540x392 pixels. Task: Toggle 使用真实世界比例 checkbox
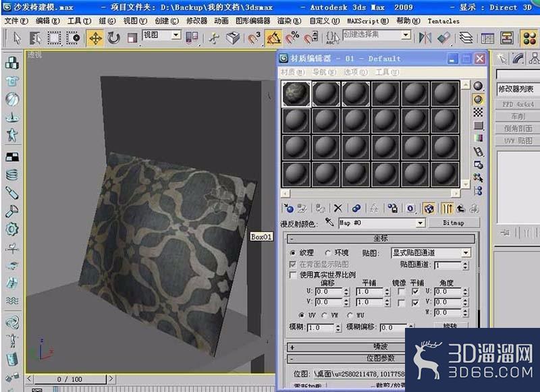point(293,275)
